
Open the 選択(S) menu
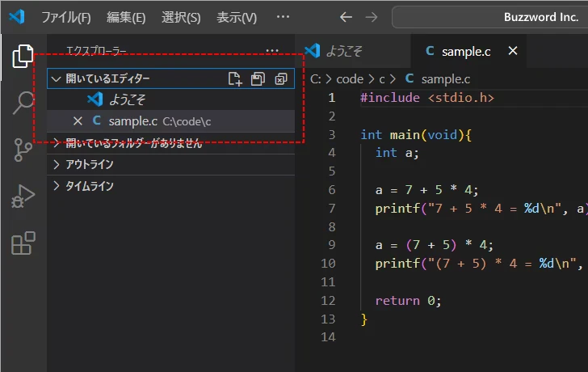pos(181,17)
